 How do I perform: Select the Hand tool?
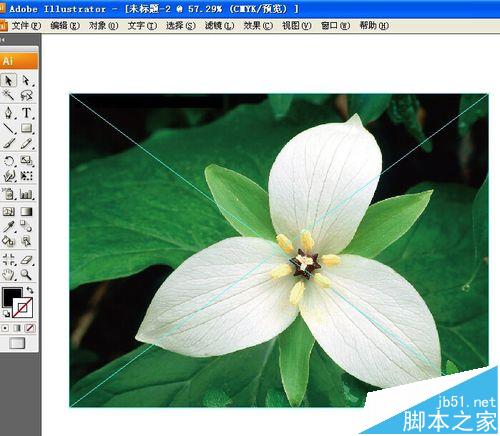[x=8, y=274]
